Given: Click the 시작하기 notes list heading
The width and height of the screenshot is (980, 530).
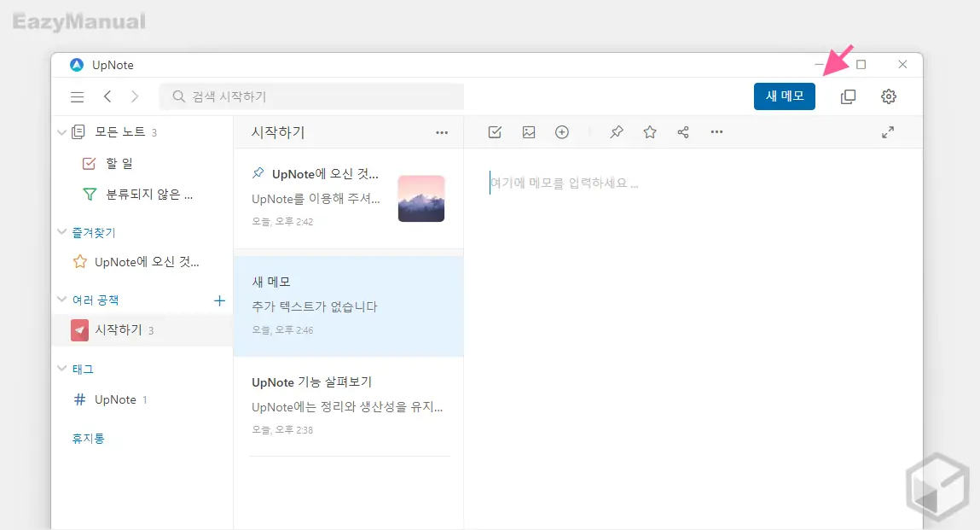Looking at the screenshot, I should tap(277, 132).
